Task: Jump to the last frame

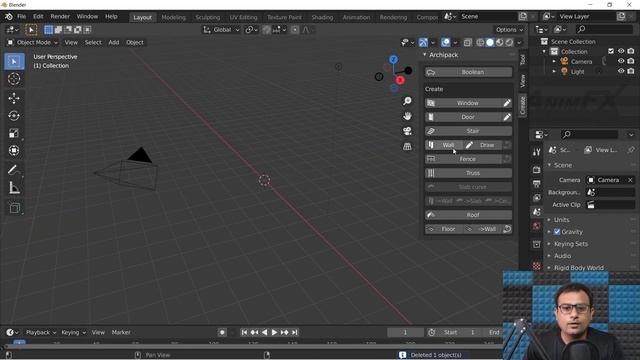Action: [294, 333]
